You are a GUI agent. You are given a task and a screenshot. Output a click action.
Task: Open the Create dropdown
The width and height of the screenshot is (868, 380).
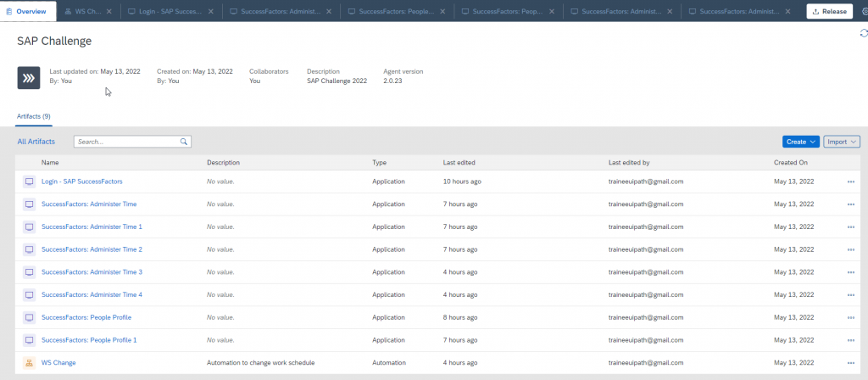point(800,142)
